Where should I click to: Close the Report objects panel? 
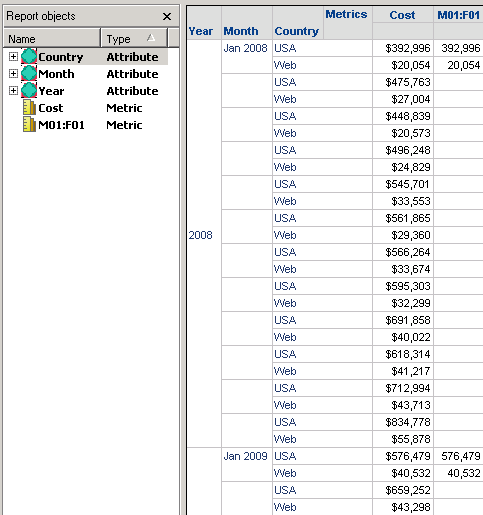pyautogui.click(x=167, y=16)
